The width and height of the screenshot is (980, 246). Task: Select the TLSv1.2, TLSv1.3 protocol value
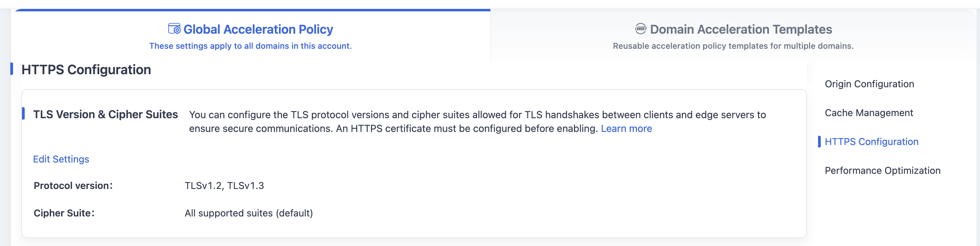pos(224,186)
